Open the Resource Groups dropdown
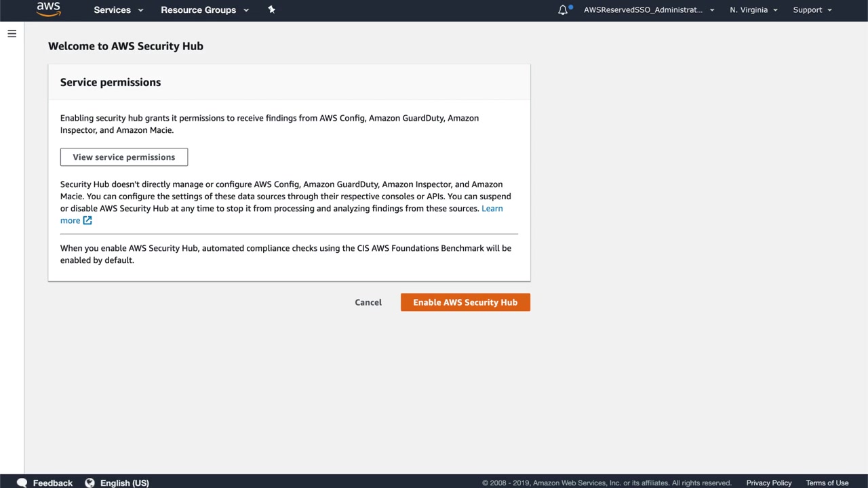The width and height of the screenshot is (868, 488). tap(205, 10)
